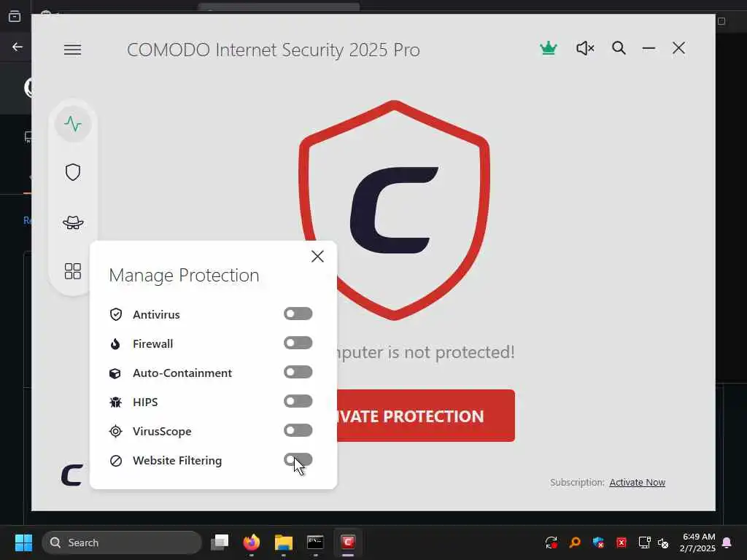The width and height of the screenshot is (747, 560).
Task: Enable the Antivirus toggle
Action: (x=298, y=314)
